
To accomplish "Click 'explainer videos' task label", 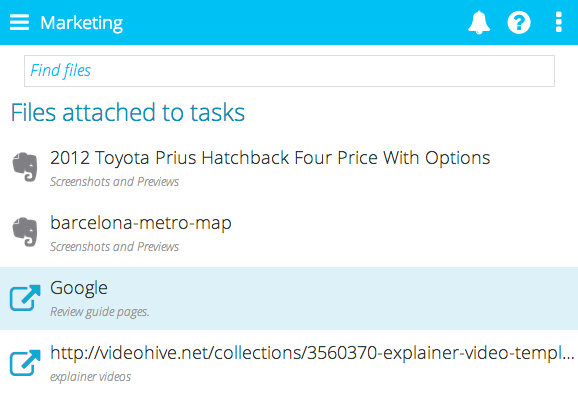I will click(91, 377).
